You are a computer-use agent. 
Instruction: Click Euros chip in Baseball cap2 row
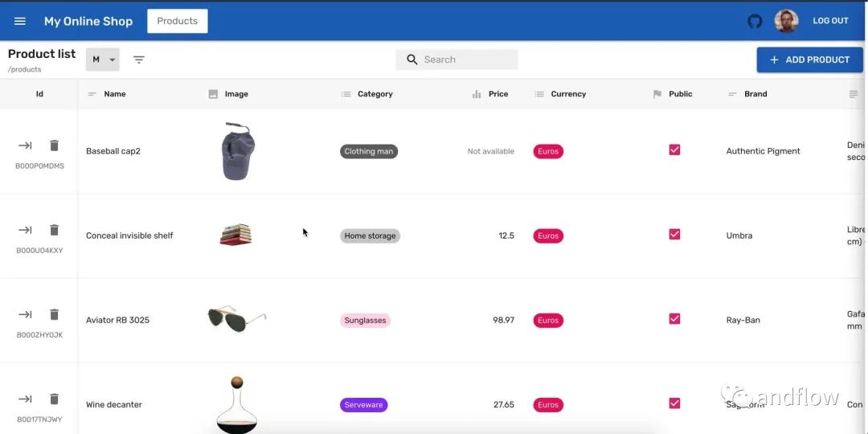coord(548,151)
